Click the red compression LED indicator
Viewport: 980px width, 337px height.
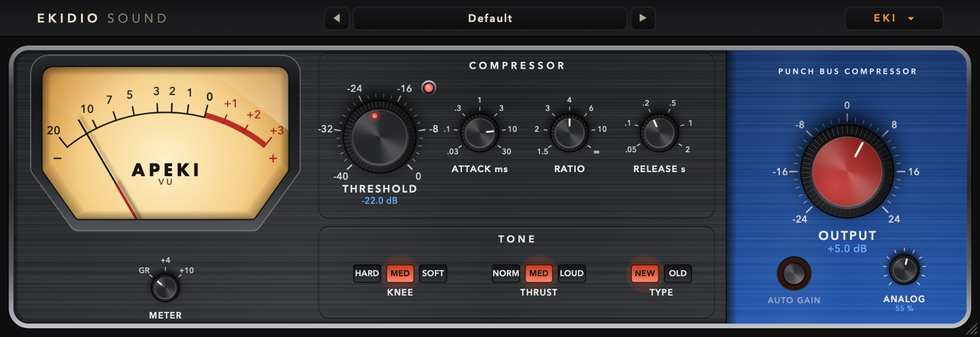pyautogui.click(x=429, y=87)
